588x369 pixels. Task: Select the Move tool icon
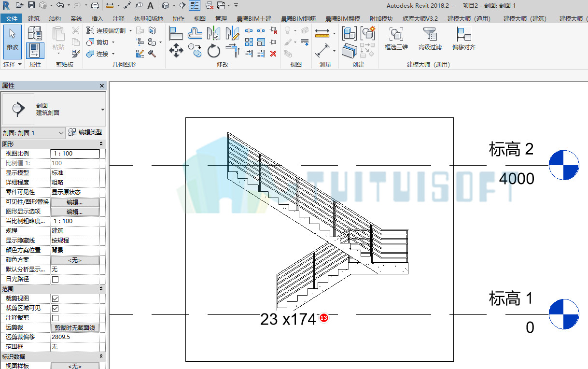tap(176, 50)
